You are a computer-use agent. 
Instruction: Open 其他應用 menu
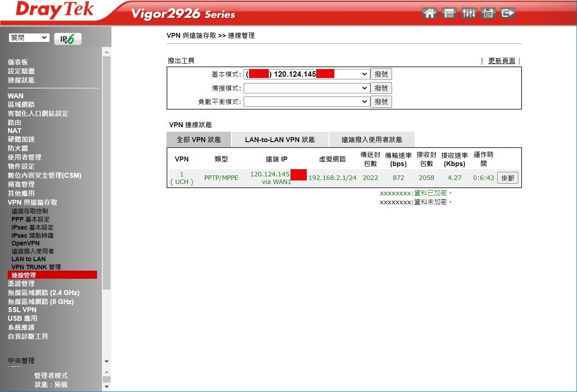(x=21, y=194)
